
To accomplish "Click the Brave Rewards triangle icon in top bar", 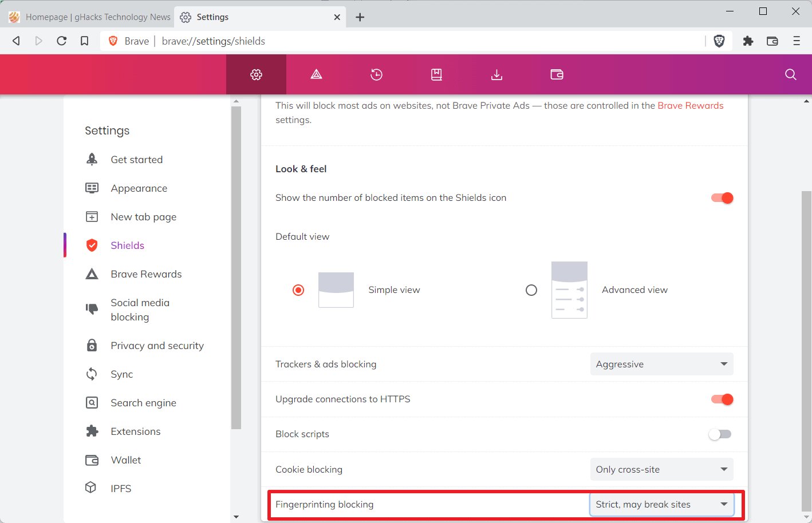I will [x=316, y=74].
